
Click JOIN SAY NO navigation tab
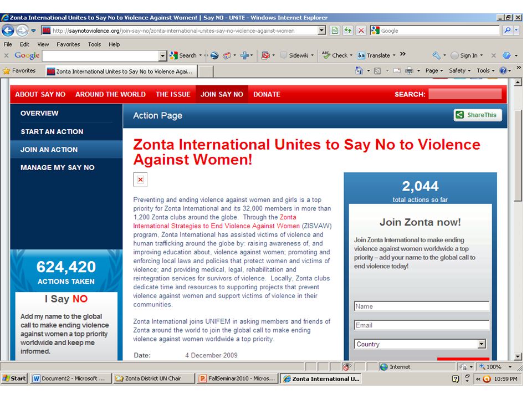click(222, 94)
